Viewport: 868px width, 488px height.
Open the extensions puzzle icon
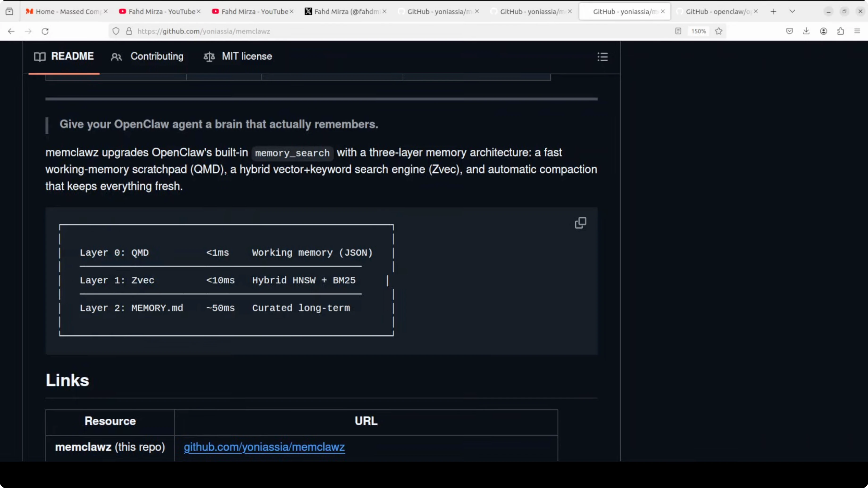click(840, 31)
